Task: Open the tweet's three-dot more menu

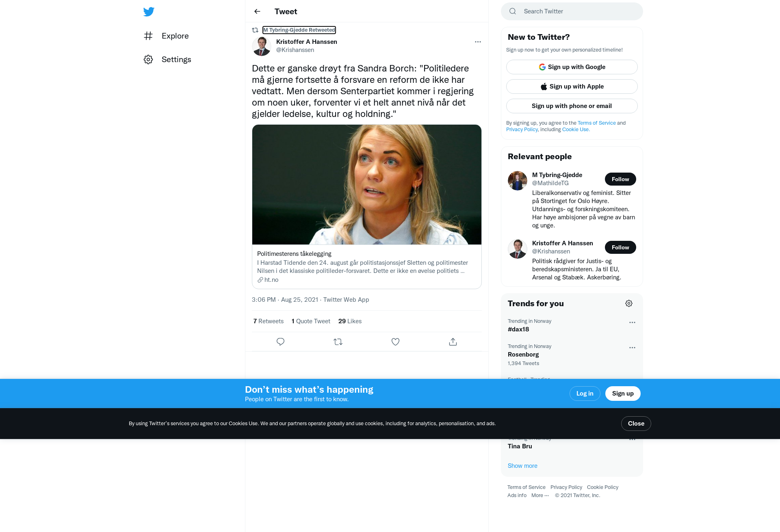Action: point(478,42)
